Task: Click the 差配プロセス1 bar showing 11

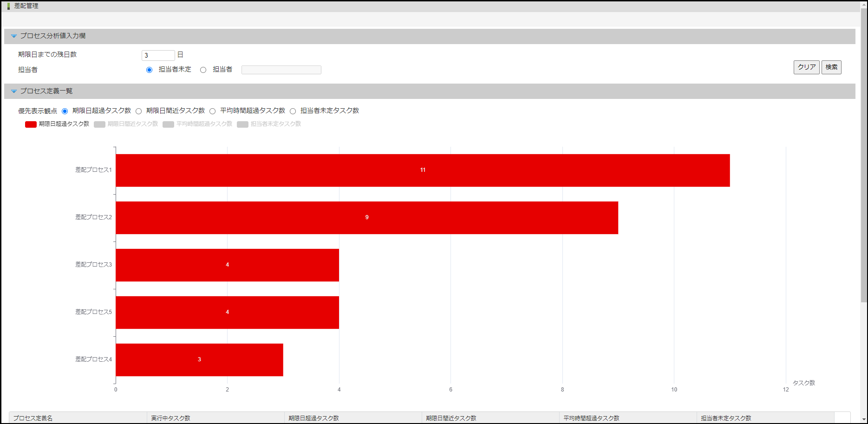Action: [423, 170]
